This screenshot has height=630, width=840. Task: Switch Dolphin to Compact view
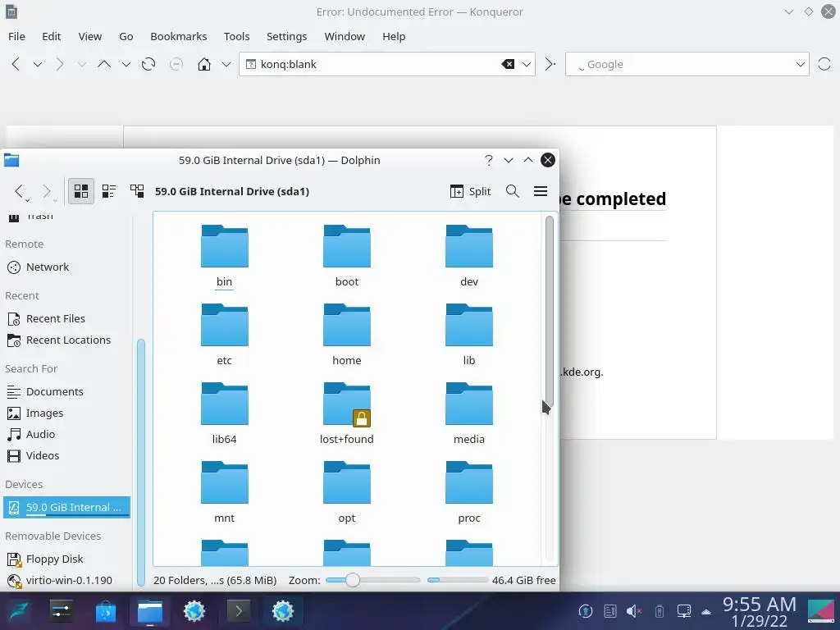point(109,191)
